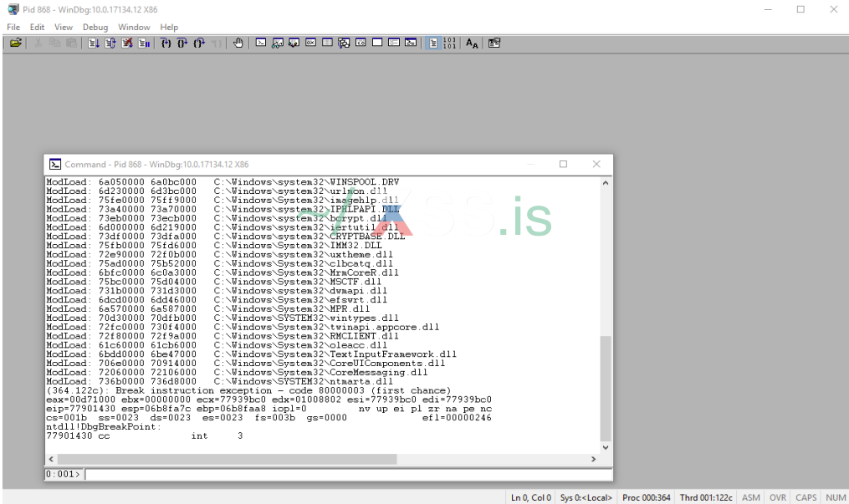
Task: Open the Watch window icon
Action: coord(277,43)
